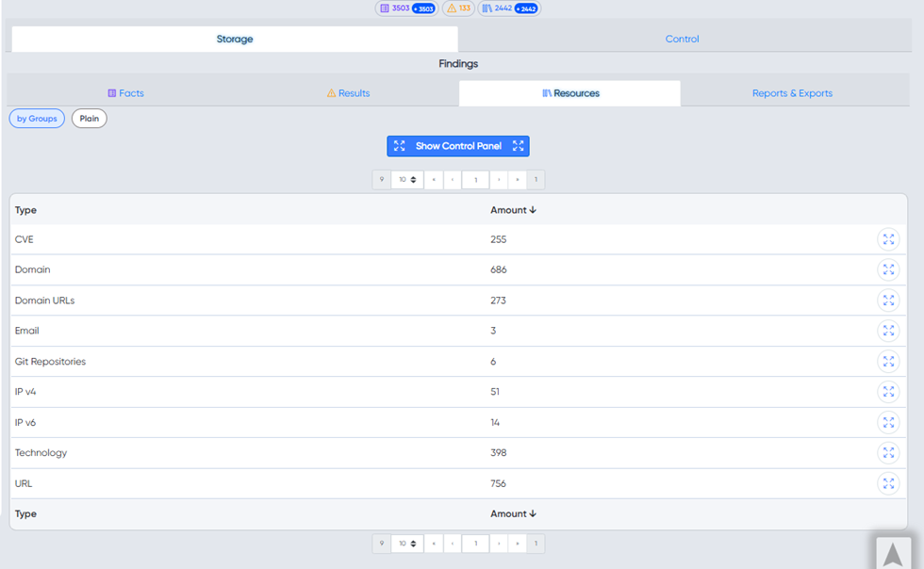Switch to the Storage tab
This screenshot has width=924, height=569.
click(235, 39)
